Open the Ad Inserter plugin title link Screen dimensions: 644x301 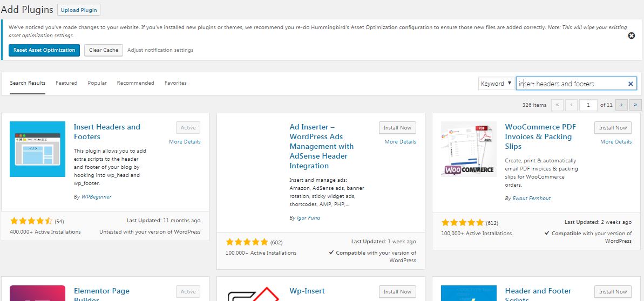(322, 146)
